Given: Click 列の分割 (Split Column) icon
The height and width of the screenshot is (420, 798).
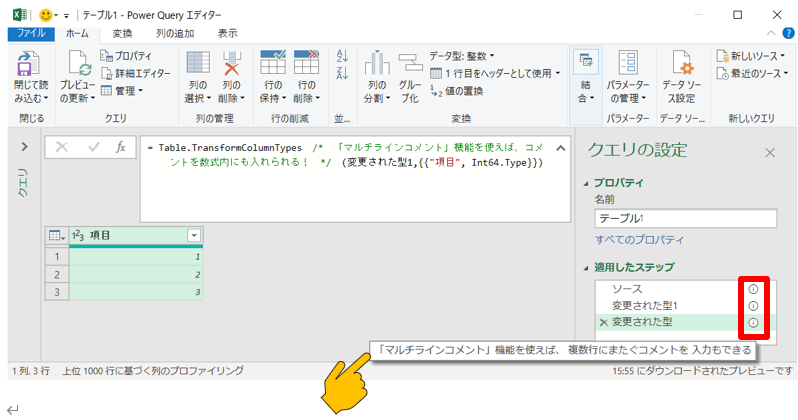Looking at the screenshot, I should [x=377, y=63].
